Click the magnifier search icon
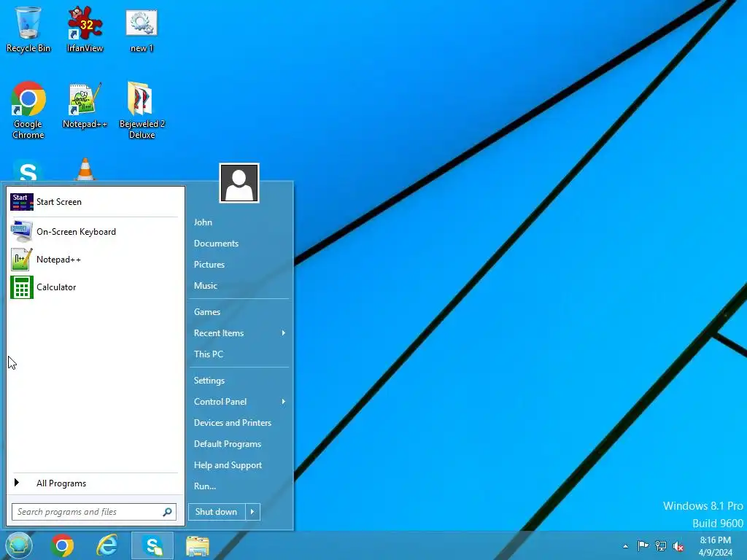Viewport: 747px width, 560px height. tap(167, 512)
